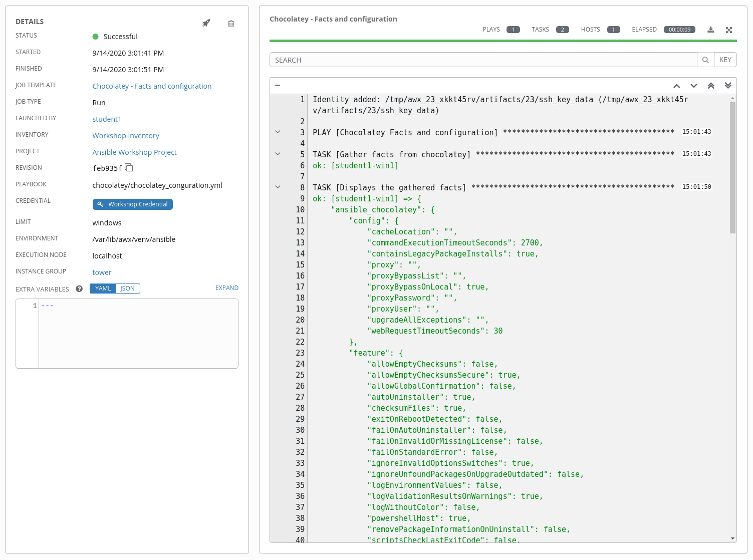Open Chocolatey job template link
This screenshot has width=753, height=560.
pyautogui.click(x=152, y=86)
